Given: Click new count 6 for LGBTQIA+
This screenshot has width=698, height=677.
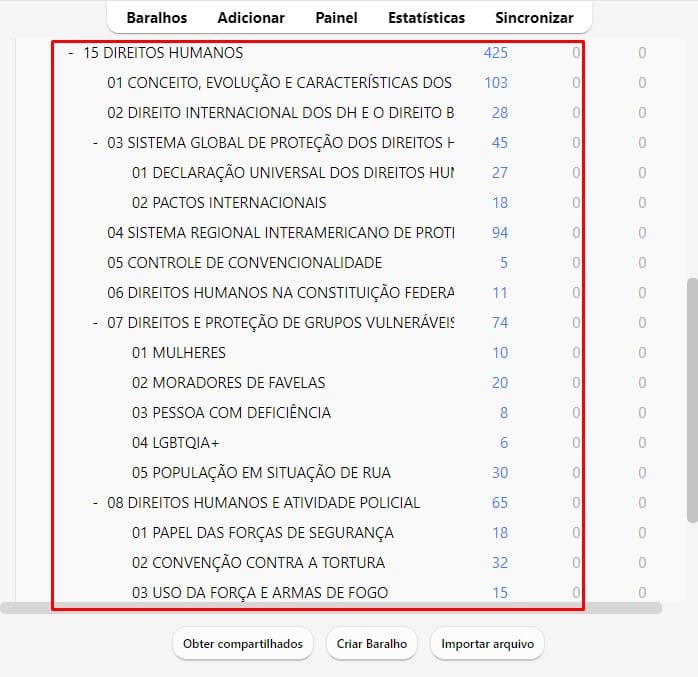Looking at the screenshot, I should click(x=503, y=443).
